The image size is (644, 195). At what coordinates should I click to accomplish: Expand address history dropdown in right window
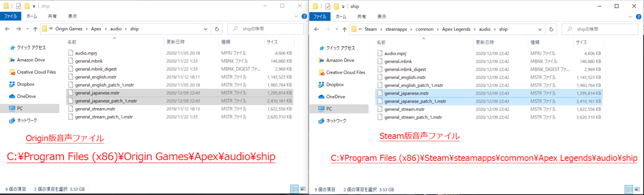pos(540,29)
